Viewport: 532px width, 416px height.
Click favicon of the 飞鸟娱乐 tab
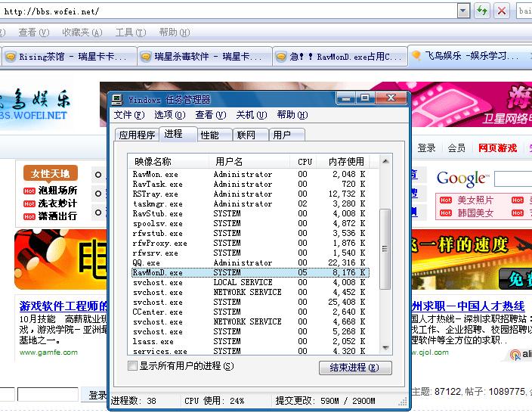[x=416, y=55]
